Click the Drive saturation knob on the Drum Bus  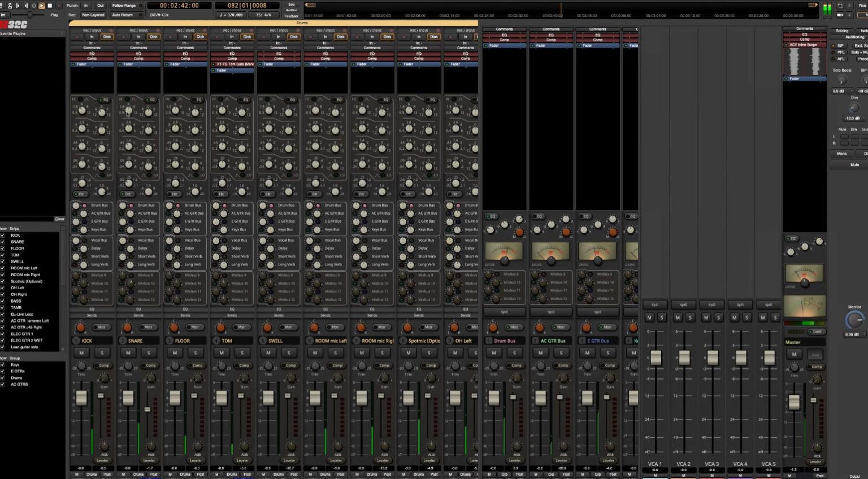[x=505, y=262]
